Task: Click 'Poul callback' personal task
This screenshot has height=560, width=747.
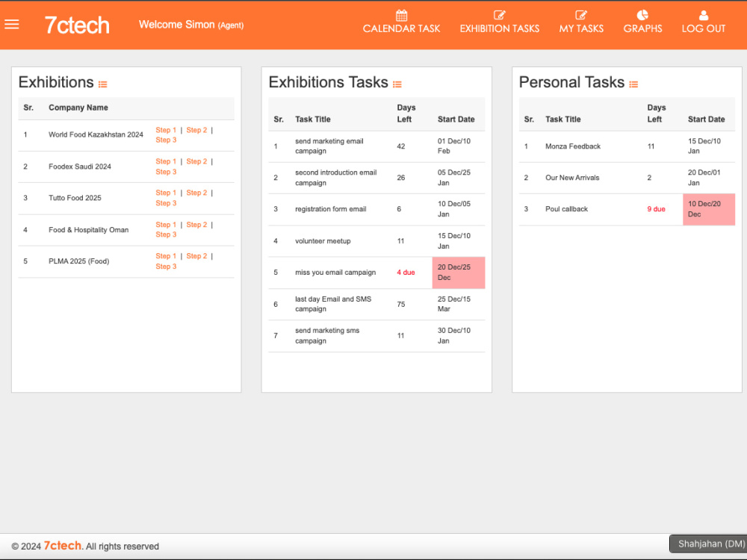Action: (x=566, y=209)
